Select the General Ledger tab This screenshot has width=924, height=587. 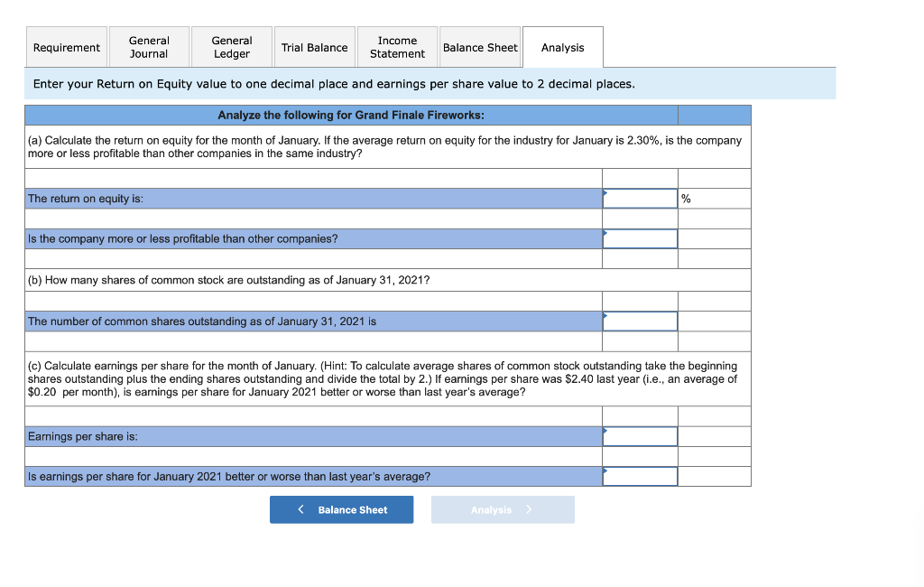(x=232, y=47)
